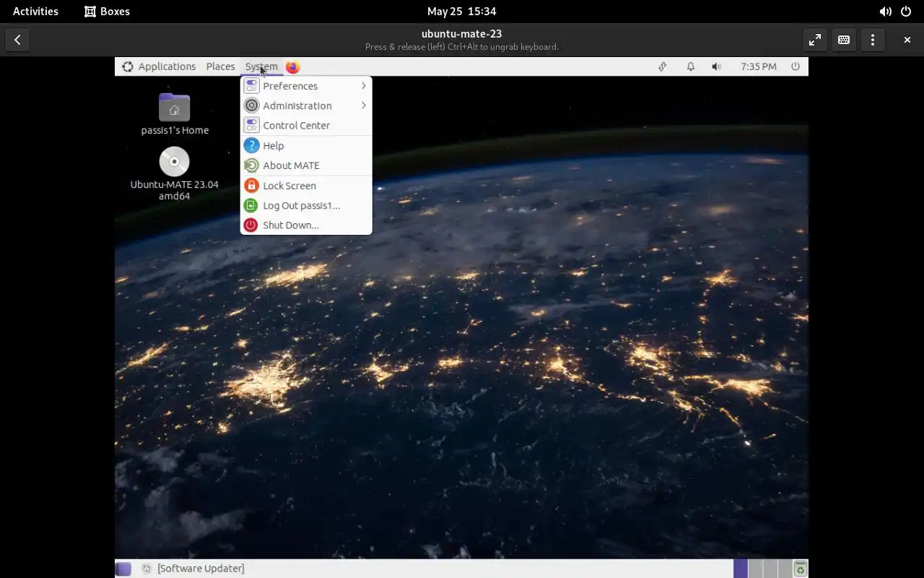Click the Administration gear icon
This screenshot has width=924, height=578.
250,105
